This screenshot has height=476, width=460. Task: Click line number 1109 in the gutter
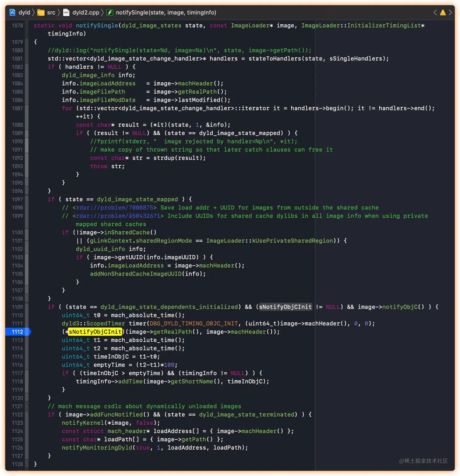[17, 307]
